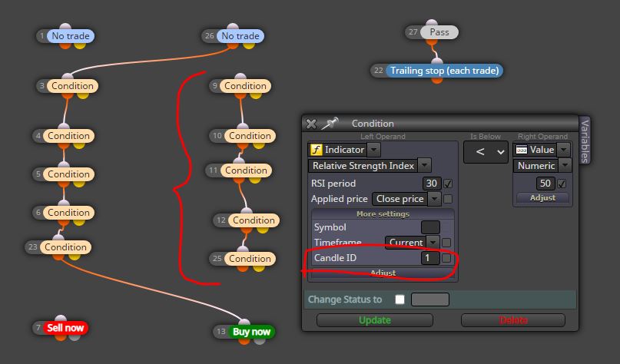Viewport: 620px width, 364px height.
Task: Click the Adjust button under Candle ID
Action: (383, 273)
